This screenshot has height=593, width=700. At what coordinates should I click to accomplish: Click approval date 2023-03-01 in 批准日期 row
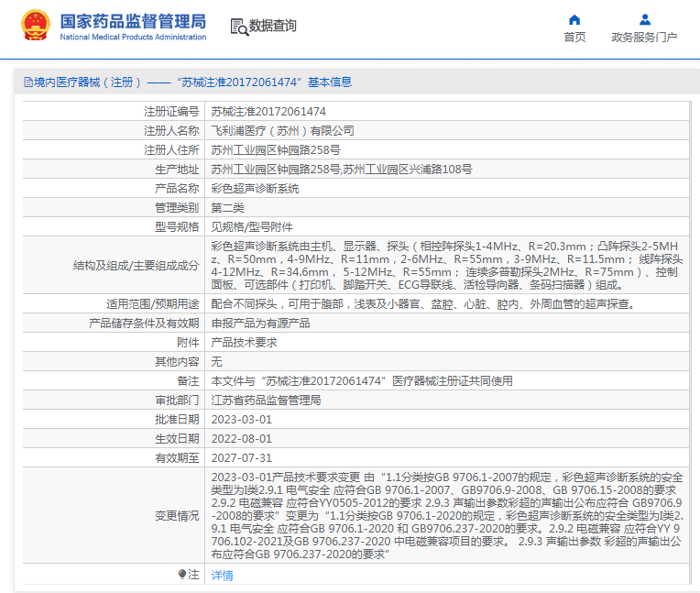click(242, 420)
